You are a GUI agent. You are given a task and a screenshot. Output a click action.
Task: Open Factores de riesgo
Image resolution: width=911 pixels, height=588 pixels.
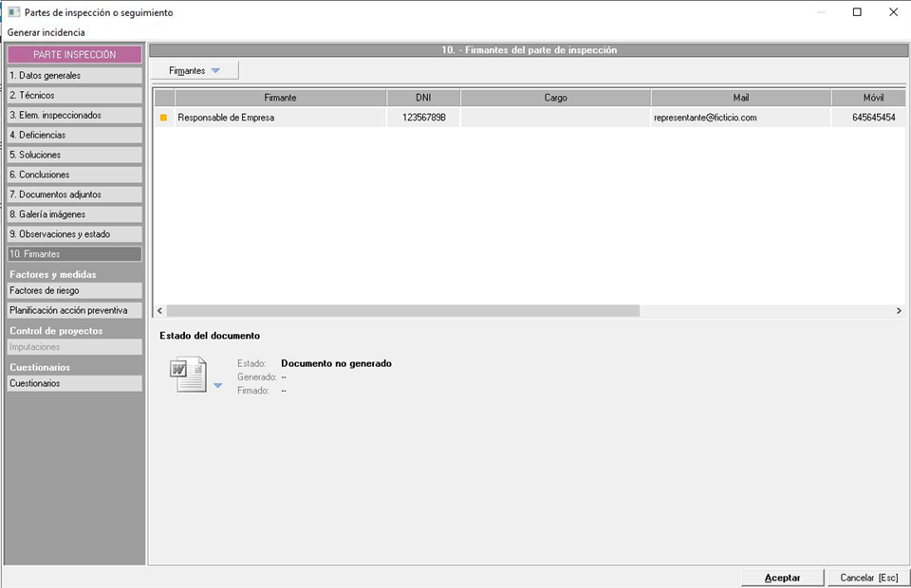pos(74,290)
